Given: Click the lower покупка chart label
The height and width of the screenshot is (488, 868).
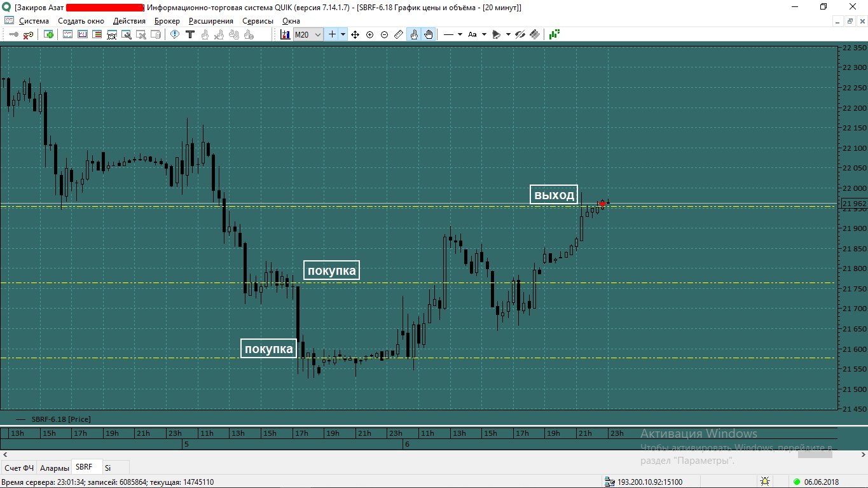Looking at the screenshot, I should (269, 349).
